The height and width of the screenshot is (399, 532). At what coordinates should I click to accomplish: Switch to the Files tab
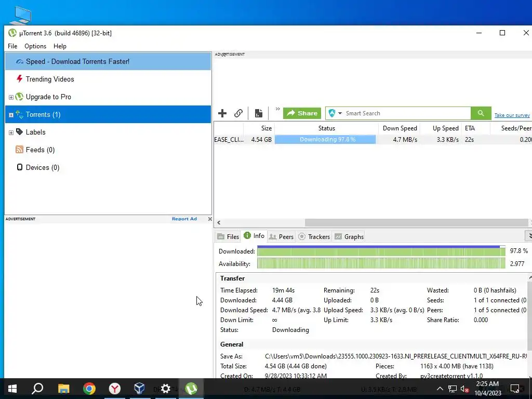pyautogui.click(x=228, y=236)
